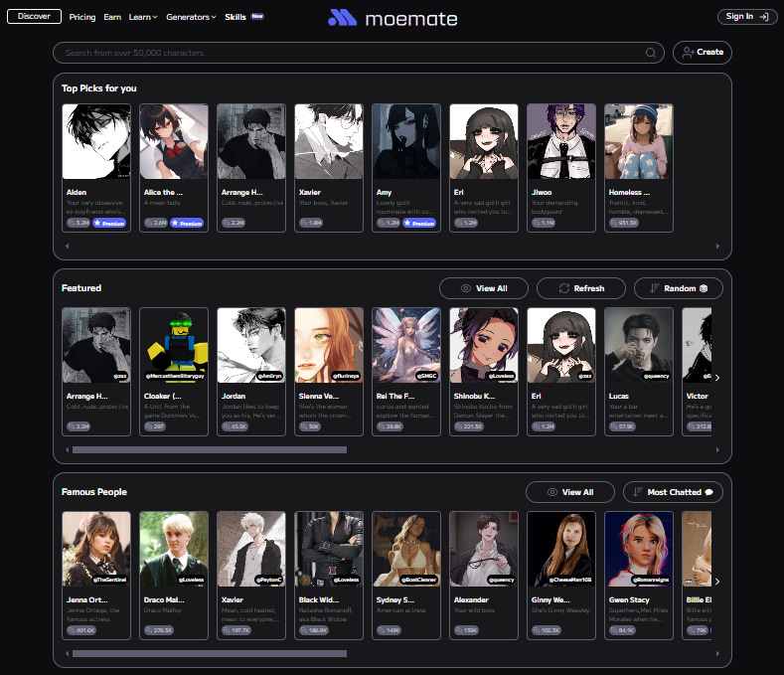Click scroll-right arrow in Top Picks

[717, 246]
